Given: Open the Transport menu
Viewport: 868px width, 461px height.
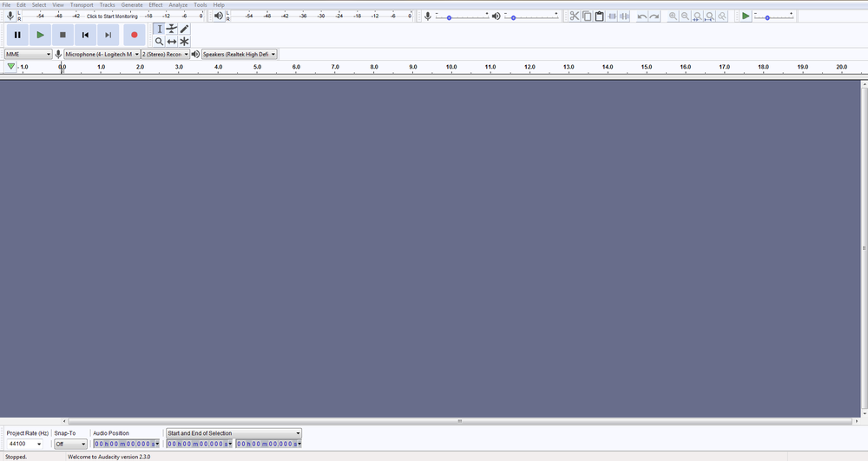Looking at the screenshot, I should (x=82, y=4).
